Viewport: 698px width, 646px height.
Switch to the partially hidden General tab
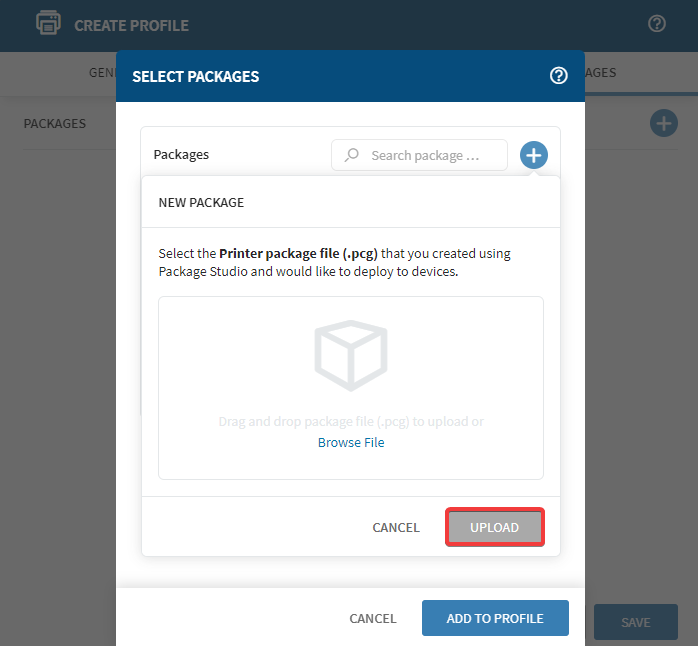coord(102,73)
